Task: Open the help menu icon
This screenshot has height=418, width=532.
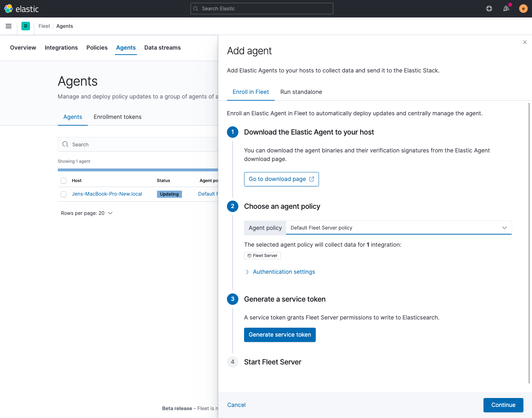Action: point(489,9)
